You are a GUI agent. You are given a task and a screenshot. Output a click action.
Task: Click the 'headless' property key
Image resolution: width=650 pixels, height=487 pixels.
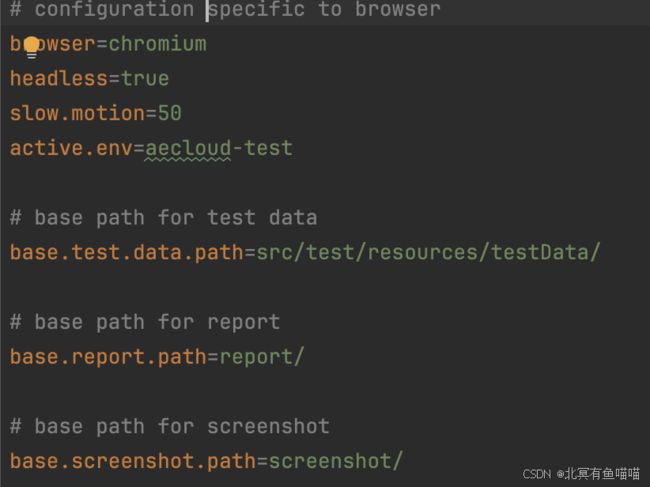[x=59, y=78]
